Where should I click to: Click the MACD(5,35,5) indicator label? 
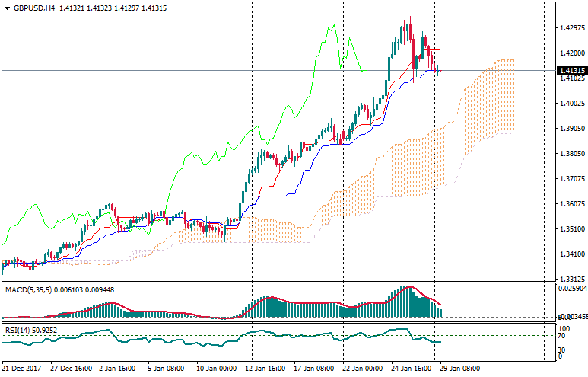point(27,289)
